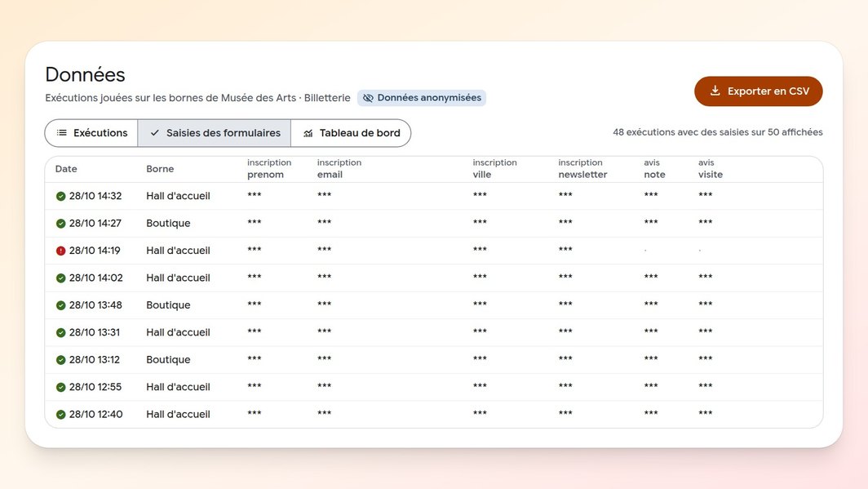
Task: Click Hall d'accueil in the 14:32 row
Action: (x=178, y=196)
